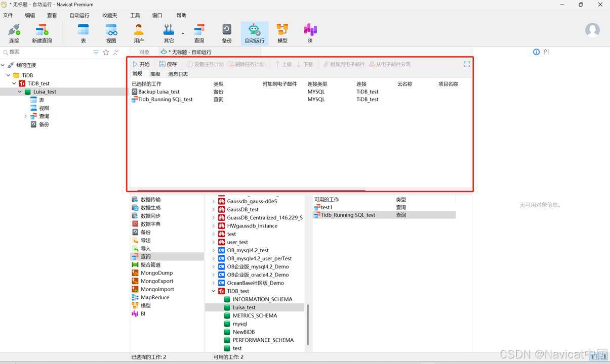Click 设置任务计划 button
610x364 pixels.
pos(205,64)
